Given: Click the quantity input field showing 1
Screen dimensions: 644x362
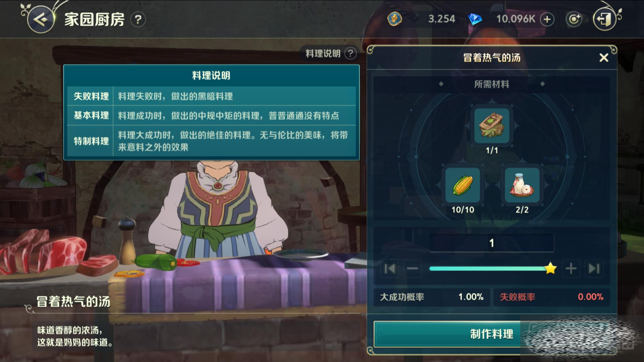Looking at the screenshot, I should click(x=492, y=243).
